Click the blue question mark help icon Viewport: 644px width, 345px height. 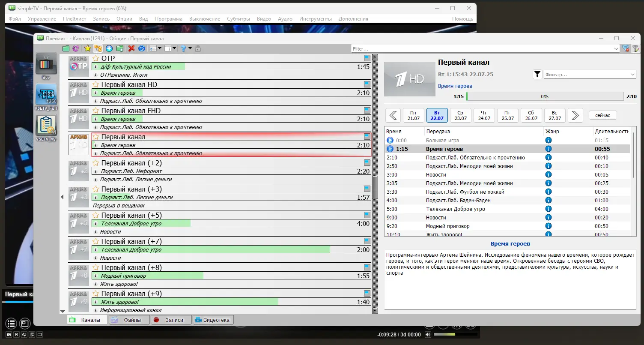(x=183, y=48)
